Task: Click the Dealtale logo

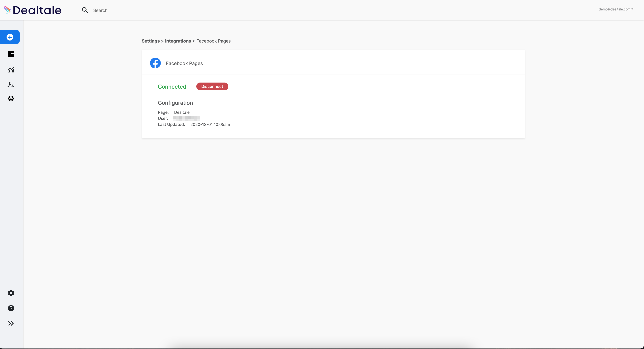Action: (x=33, y=10)
